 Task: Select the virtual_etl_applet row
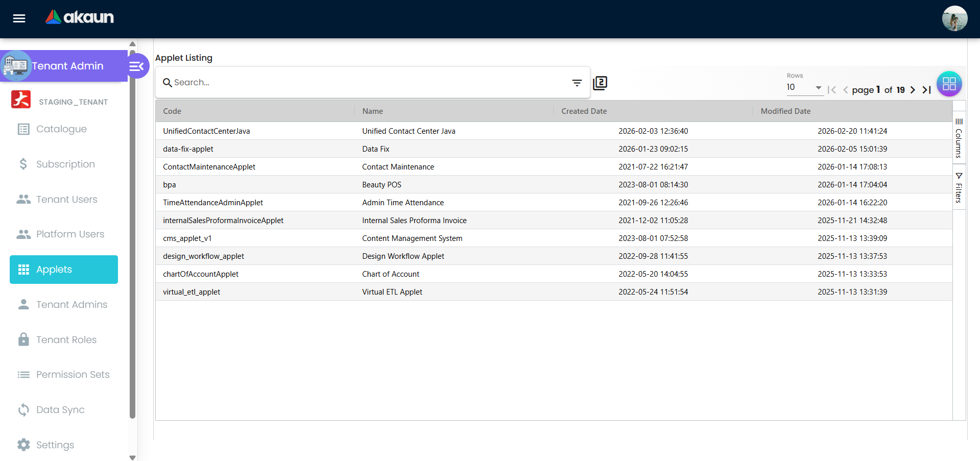tap(554, 292)
